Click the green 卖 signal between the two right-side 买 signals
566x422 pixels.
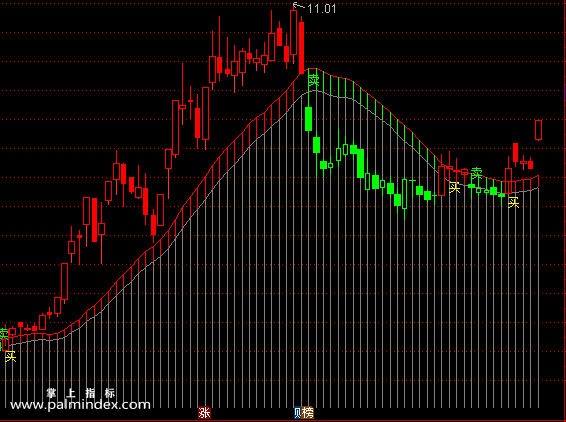click(x=476, y=173)
